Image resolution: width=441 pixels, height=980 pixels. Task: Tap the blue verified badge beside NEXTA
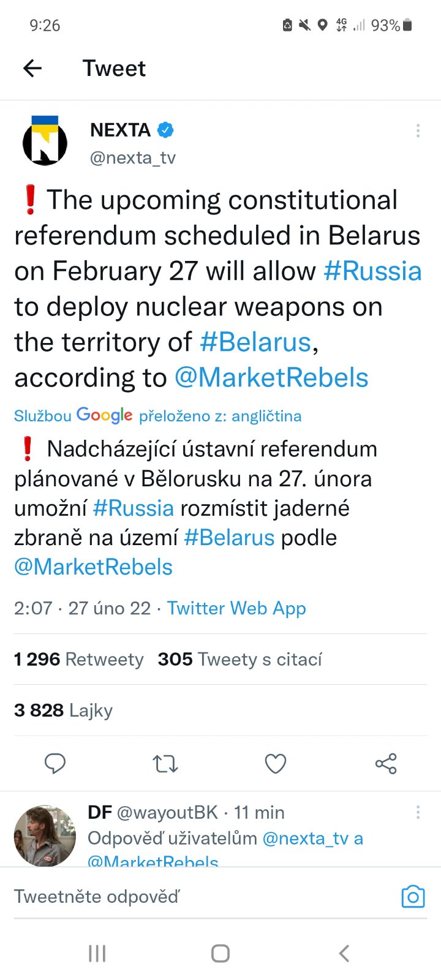[x=166, y=130]
